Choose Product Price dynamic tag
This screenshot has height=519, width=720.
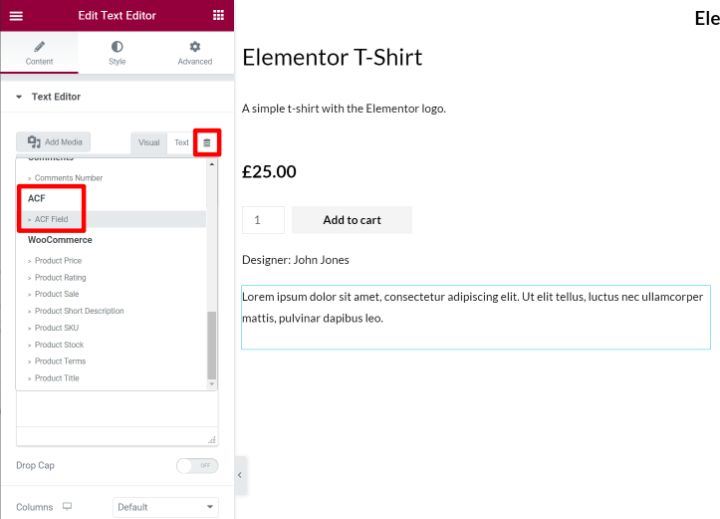click(x=58, y=261)
